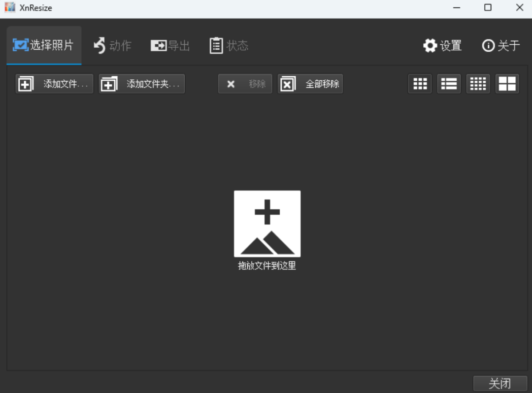532x393 pixels.
Task: Switch to medium grid thumbnail view
Action: (420, 84)
